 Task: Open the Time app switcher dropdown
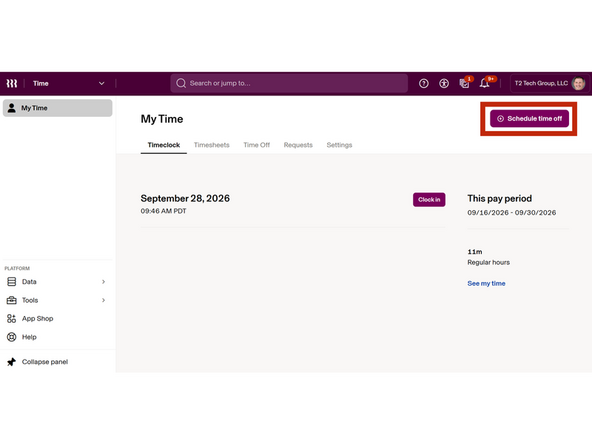click(68, 83)
